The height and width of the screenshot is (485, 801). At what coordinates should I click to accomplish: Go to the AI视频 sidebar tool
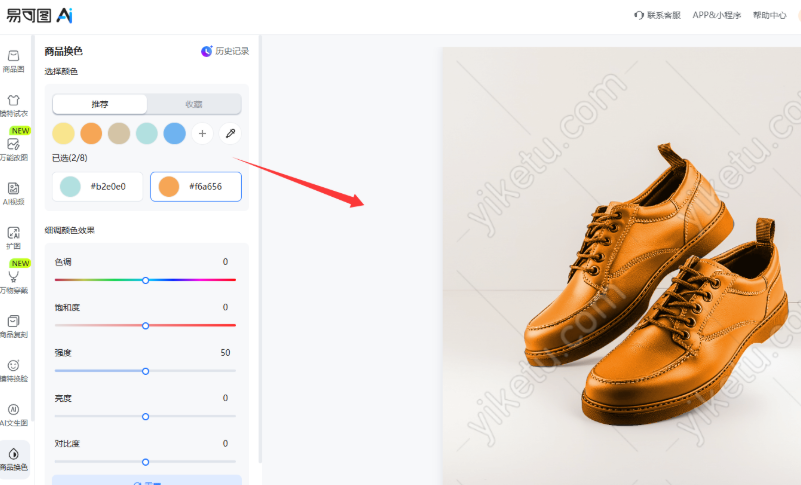(x=14, y=192)
